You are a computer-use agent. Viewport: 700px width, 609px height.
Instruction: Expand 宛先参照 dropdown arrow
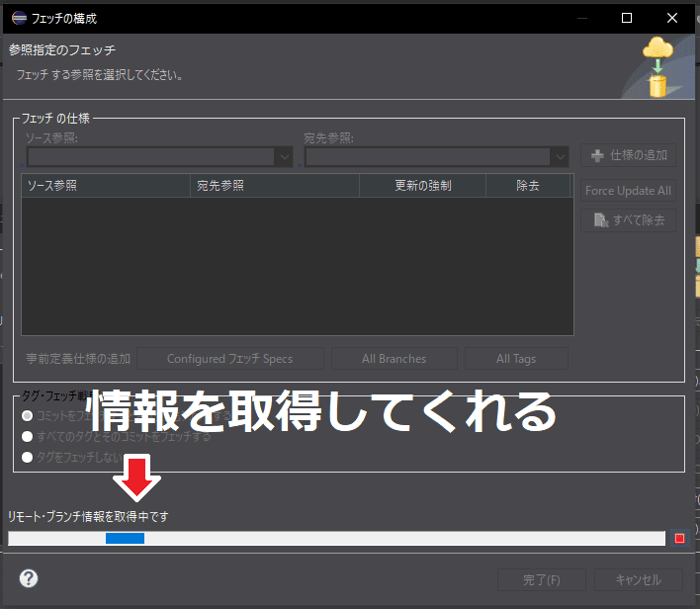tap(561, 156)
